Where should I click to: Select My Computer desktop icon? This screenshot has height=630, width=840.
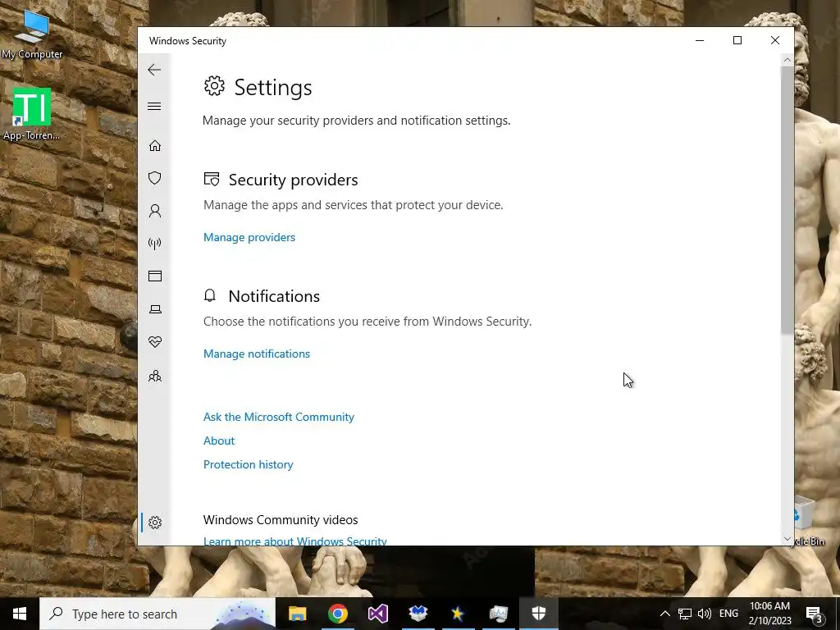[32, 34]
